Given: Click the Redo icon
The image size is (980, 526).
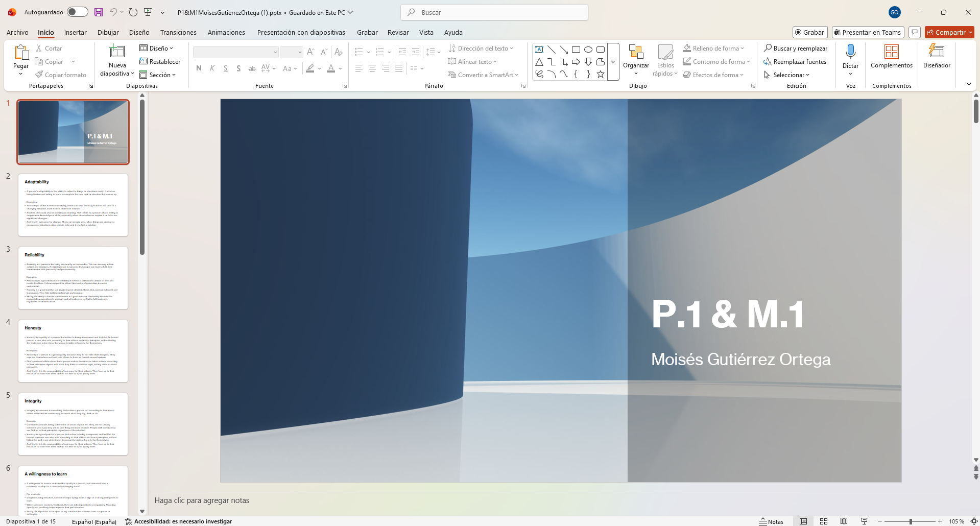Looking at the screenshot, I should point(133,12).
